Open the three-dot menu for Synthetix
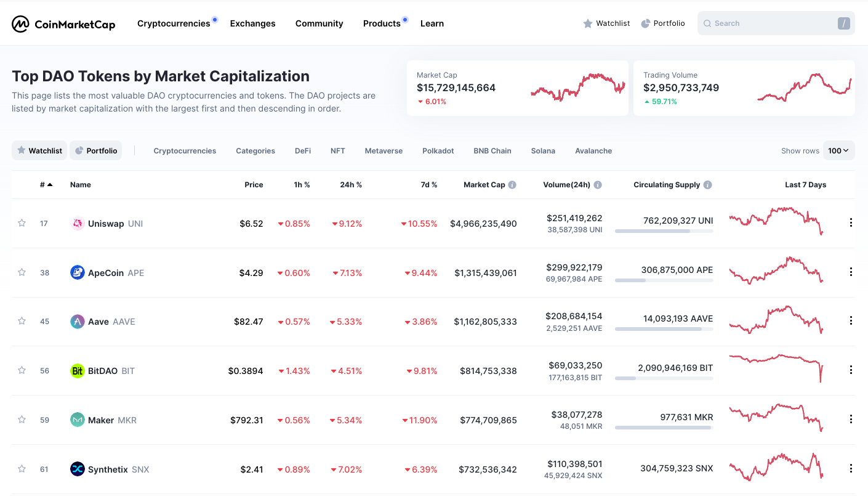Image resolution: width=868 pixels, height=496 pixels. pos(851,468)
